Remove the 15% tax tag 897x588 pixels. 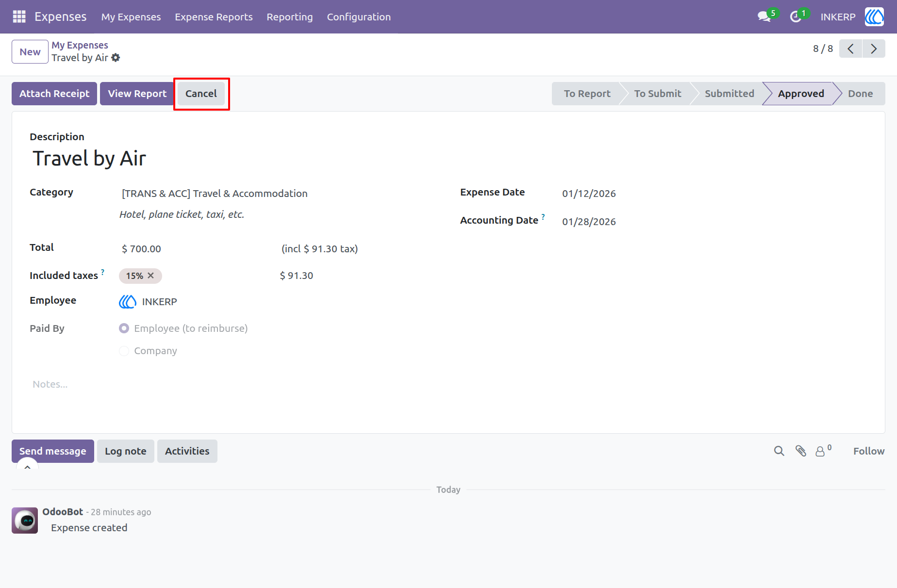[151, 276]
